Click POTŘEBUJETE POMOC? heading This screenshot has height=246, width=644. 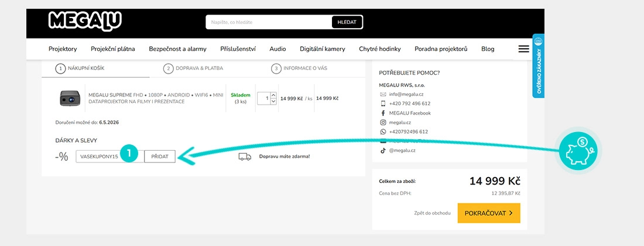pyautogui.click(x=409, y=73)
